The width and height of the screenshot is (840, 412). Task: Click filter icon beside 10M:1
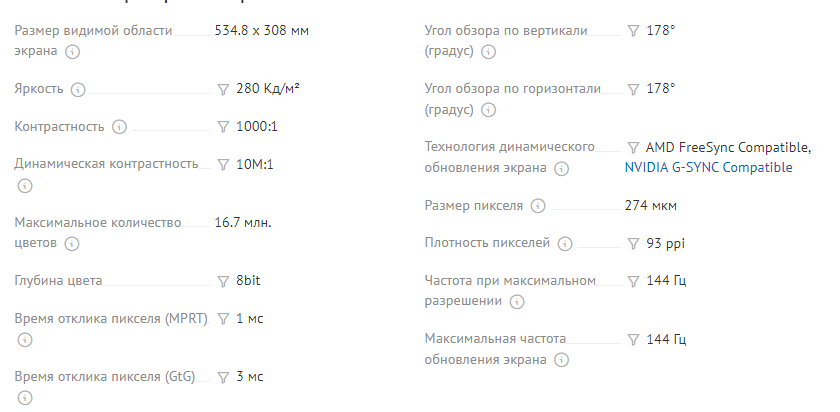click(223, 164)
